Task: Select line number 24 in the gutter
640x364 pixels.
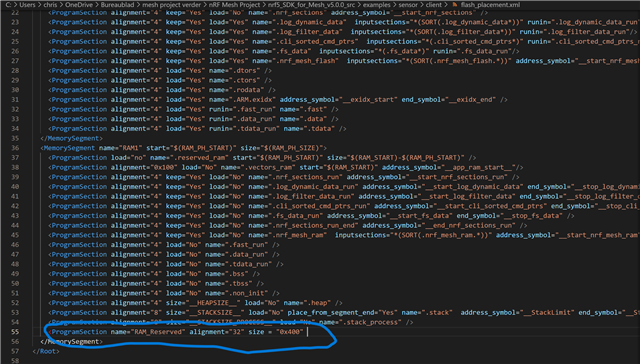Action: pos(15,32)
